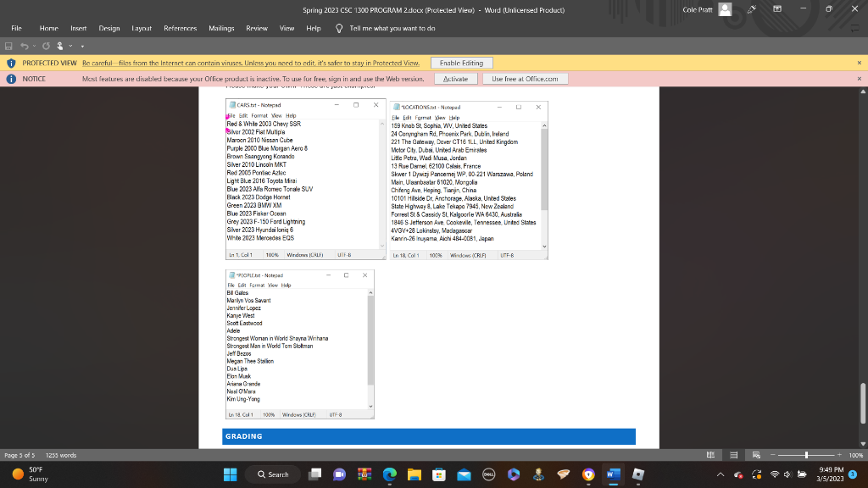The height and width of the screenshot is (488, 868).
Task: Switch to the Home tab
Action: (48, 28)
